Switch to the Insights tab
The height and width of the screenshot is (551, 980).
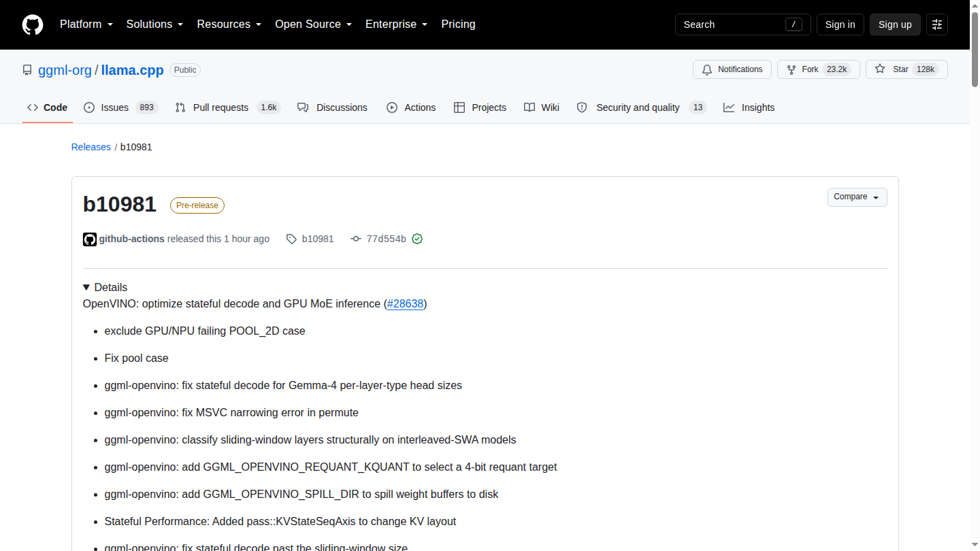coord(749,107)
